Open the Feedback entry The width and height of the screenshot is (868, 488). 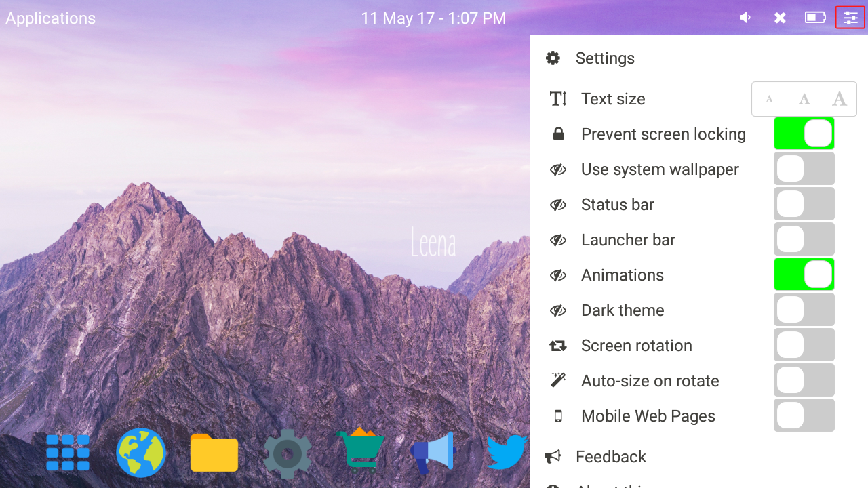pos(611,457)
